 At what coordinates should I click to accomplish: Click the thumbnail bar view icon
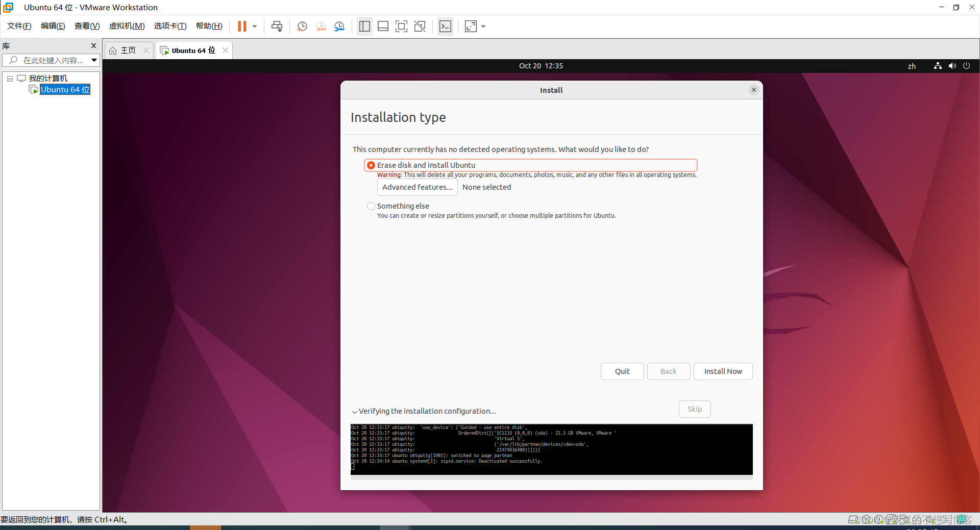[383, 26]
